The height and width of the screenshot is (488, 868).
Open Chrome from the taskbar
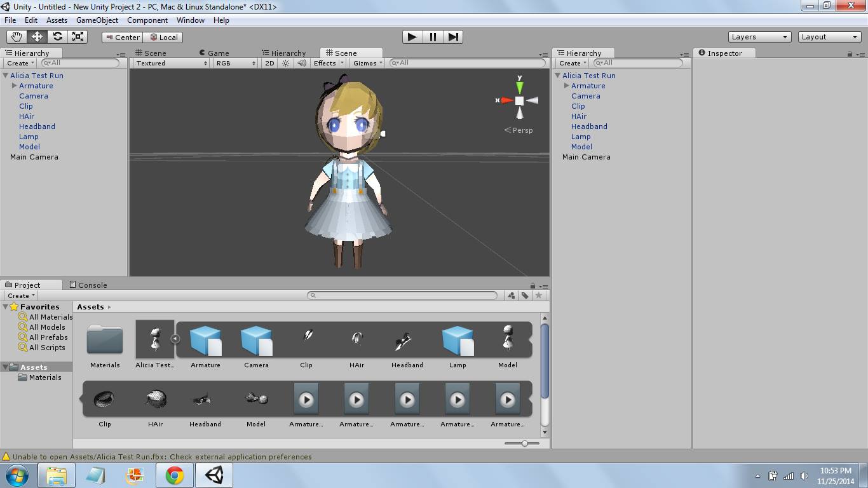click(x=175, y=475)
